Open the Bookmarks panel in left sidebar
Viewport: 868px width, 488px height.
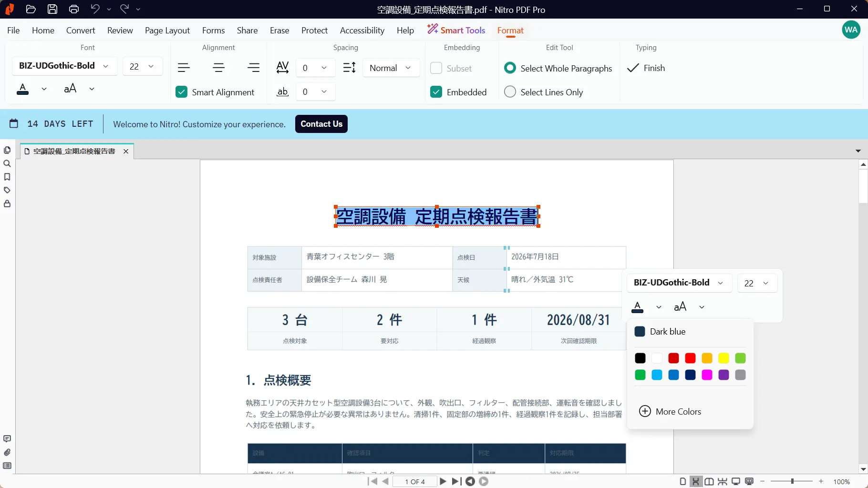click(7, 177)
